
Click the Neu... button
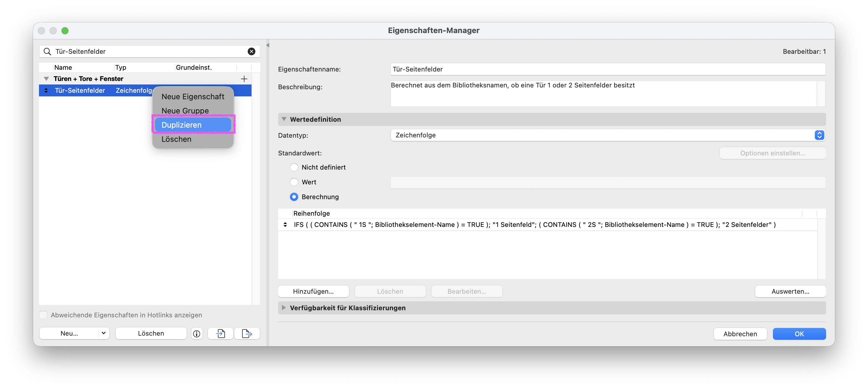[69, 333]
